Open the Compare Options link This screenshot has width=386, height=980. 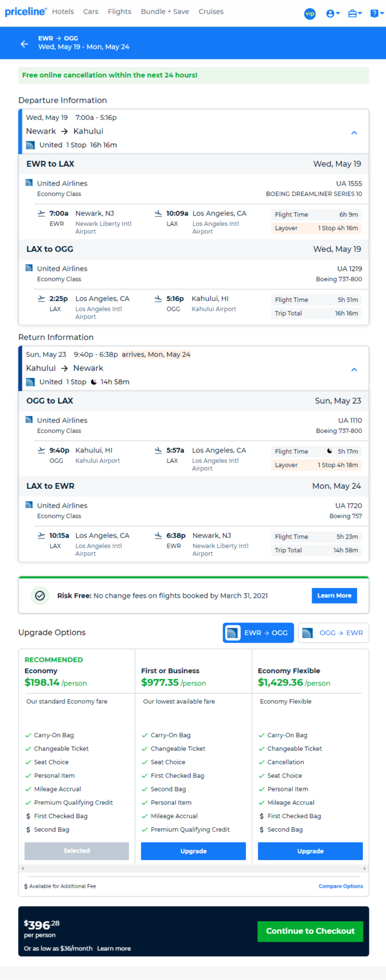click(x=341, y=886)
